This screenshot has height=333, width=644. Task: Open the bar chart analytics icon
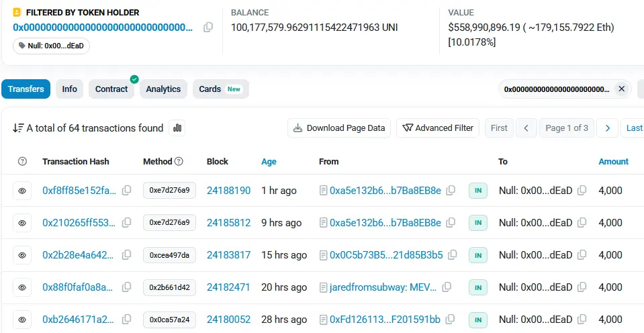click(177, 128)
